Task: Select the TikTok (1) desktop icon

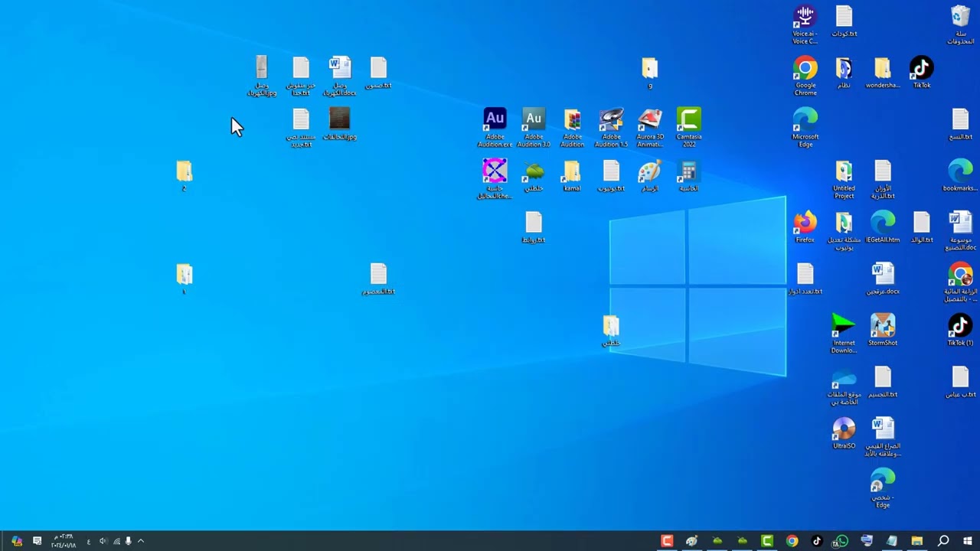Action: point(960,330)
